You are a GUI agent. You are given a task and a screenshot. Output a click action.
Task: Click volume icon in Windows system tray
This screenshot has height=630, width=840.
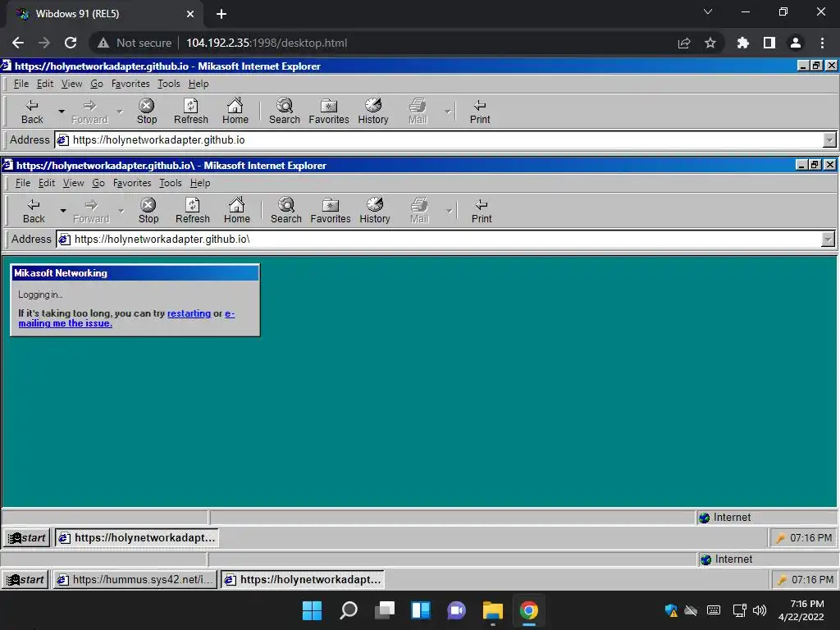coord(760,610)
